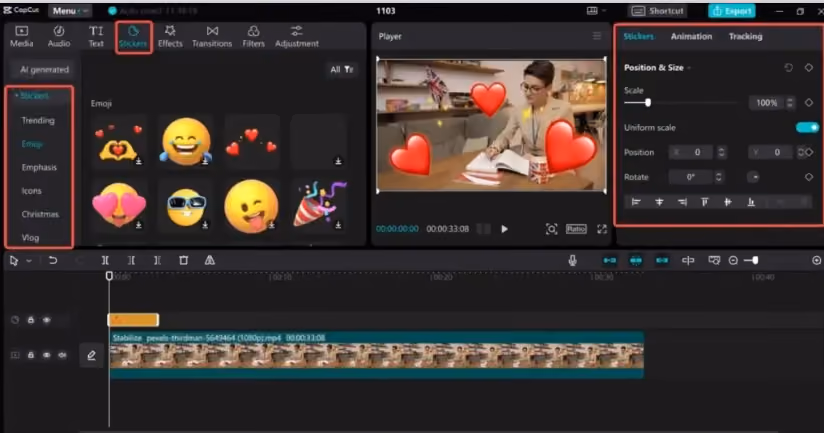Open the Text tab

(96, 37)
